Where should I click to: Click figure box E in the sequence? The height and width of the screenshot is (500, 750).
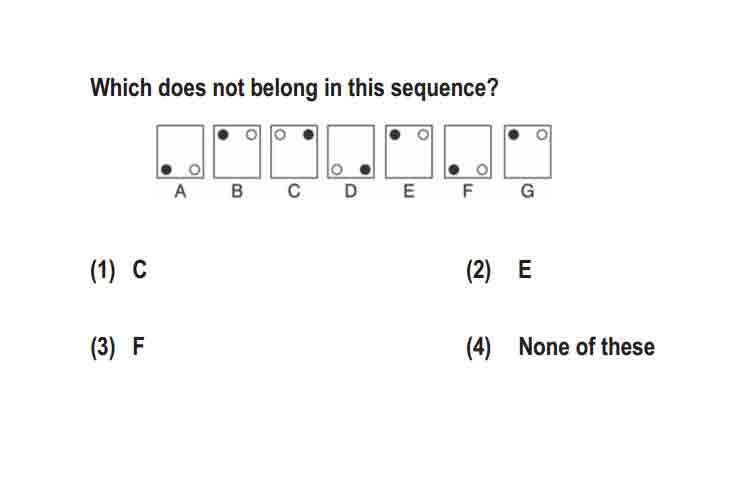point(408,152)
